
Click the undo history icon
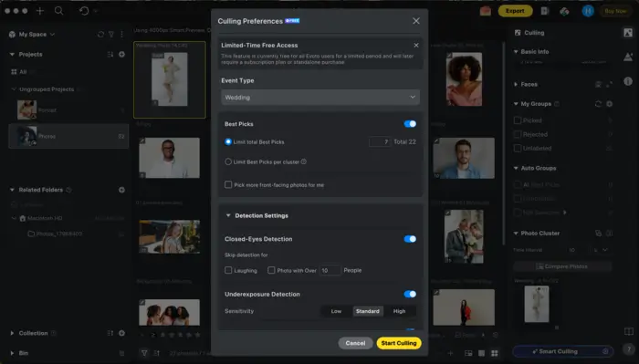pos(84,11)
